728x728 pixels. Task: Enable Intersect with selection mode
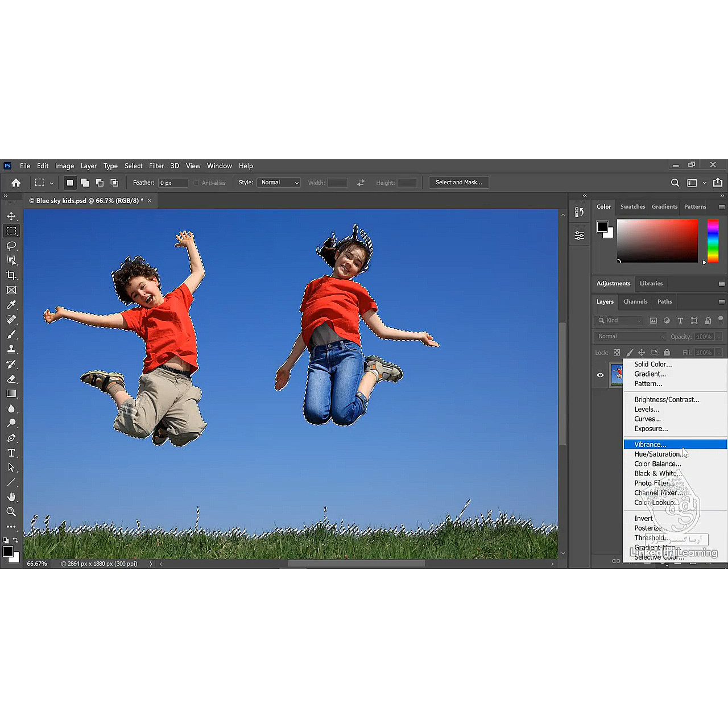coord(114,183)
